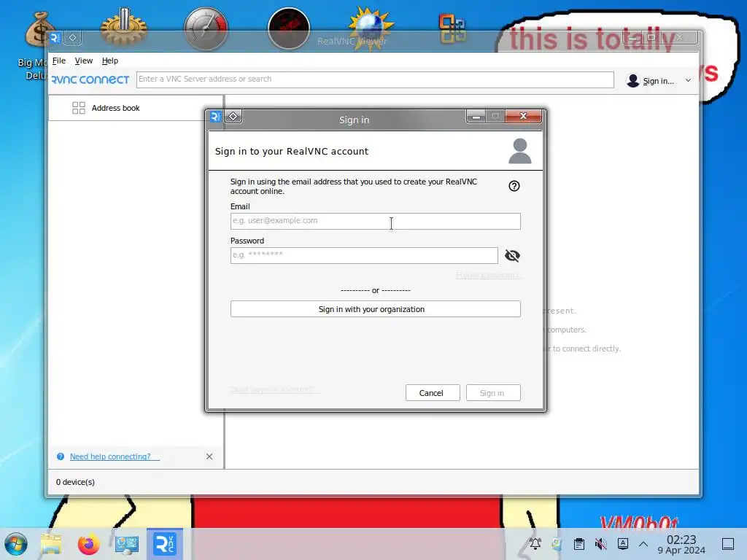Launch Firefox from the taskbar

(x=88, y=544)
